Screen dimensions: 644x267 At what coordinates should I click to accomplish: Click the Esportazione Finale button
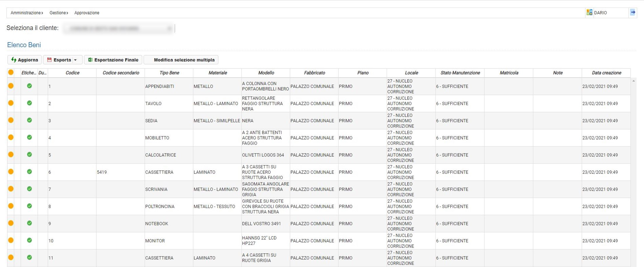pos(113,60)
